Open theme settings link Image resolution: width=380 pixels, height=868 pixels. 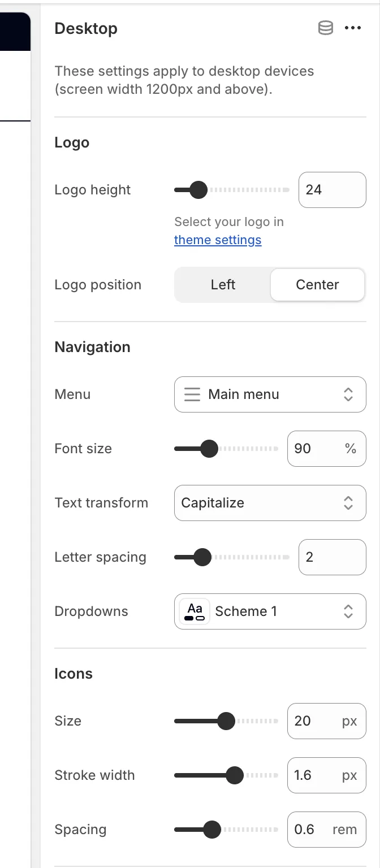218,240
